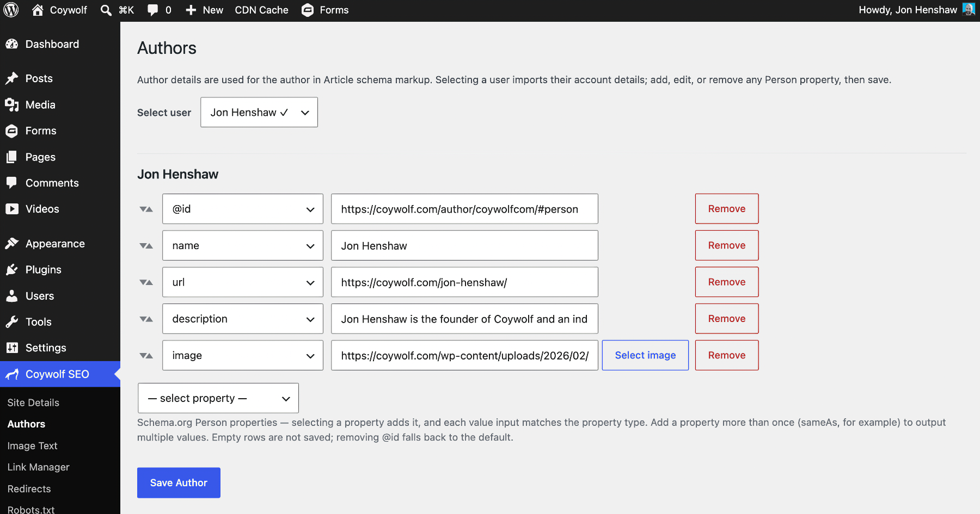Screen dimensions: 980x514
Task: Click the comments bubble icon in admin bar
Action: (153, 10)
